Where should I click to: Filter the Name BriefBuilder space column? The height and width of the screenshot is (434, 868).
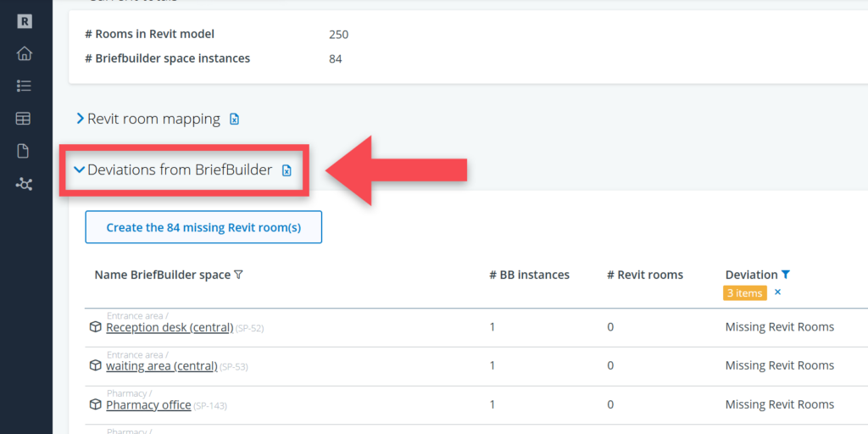coord(238,275)
